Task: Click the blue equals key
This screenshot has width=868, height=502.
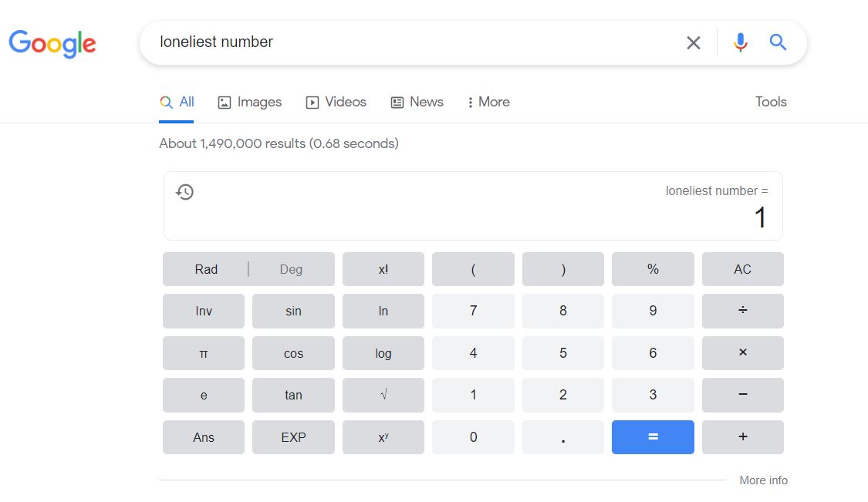Action: click(x=653, y=437)
